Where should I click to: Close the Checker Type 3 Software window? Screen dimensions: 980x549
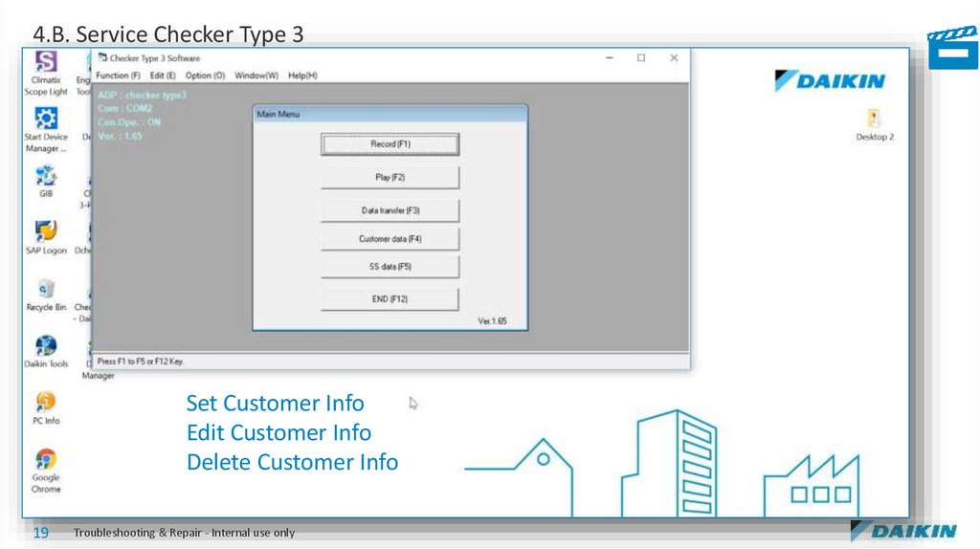click(674, 57)
